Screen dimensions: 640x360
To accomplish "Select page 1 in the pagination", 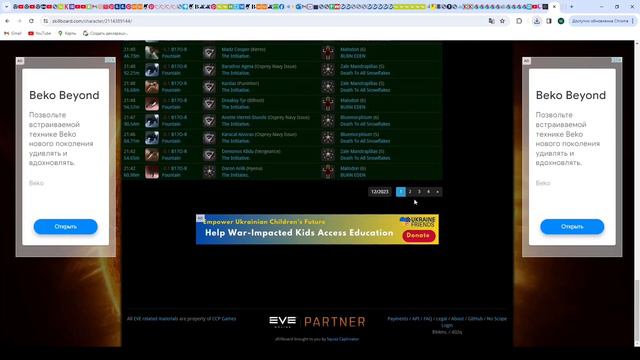I will click(401, 192).
